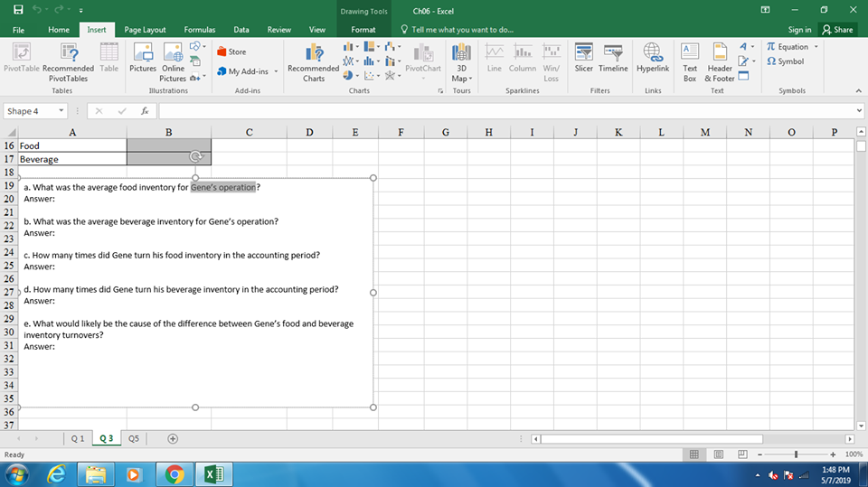Open the pie chart type dropdown
The image size is (868, 487).
point(351,75)
